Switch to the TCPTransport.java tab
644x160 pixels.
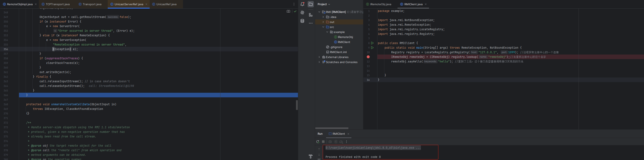[x=57, y=4]
